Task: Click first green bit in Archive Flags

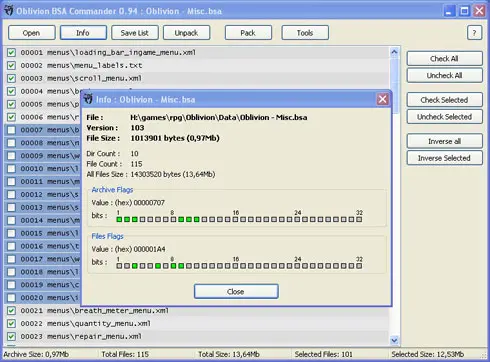Action: coord(119,219)
